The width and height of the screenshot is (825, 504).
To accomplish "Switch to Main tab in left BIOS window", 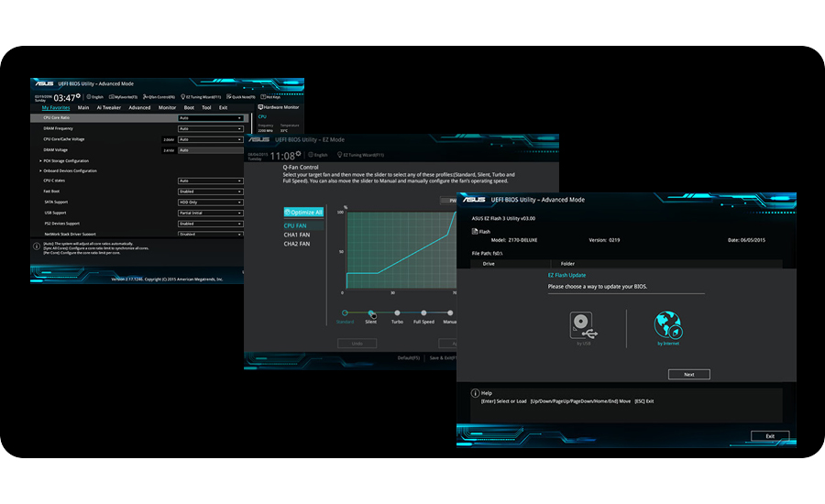I will [83, 107].
